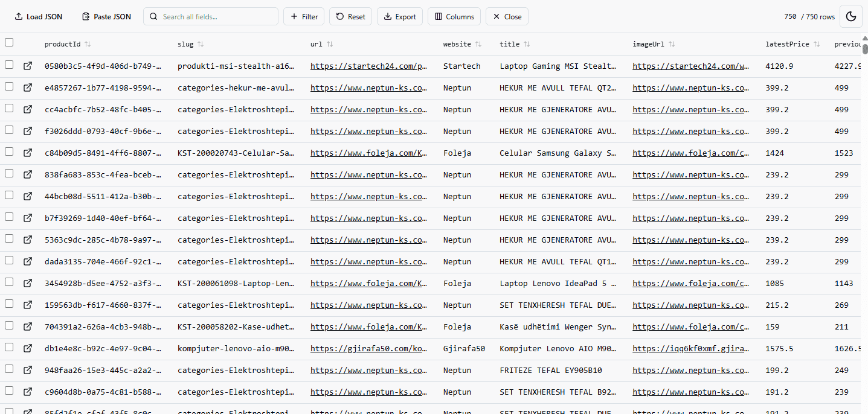Select checkbox for row 838fa683
The image size is (868, 414).
(9, 173)
